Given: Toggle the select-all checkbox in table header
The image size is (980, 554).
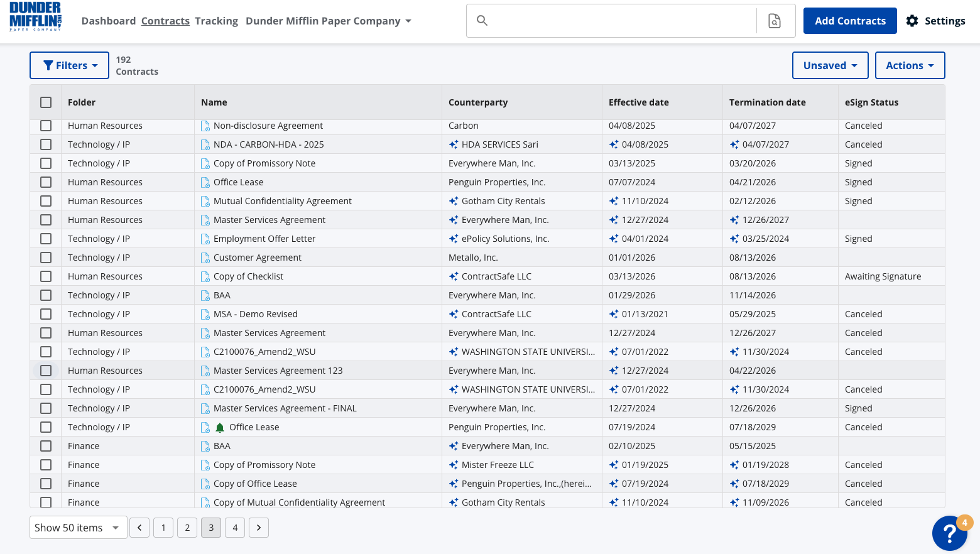Looking at the screenshot, I should click(x=46, y=102).
